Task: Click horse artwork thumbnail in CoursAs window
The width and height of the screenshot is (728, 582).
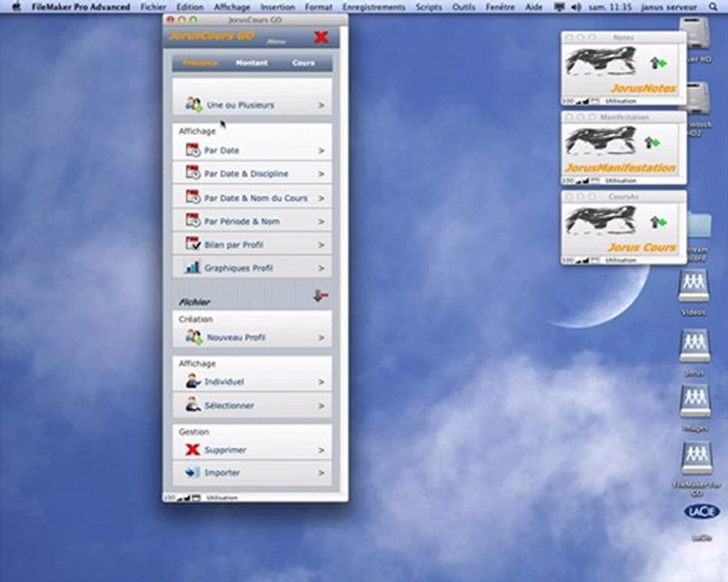Action: [x=601, y=221]
